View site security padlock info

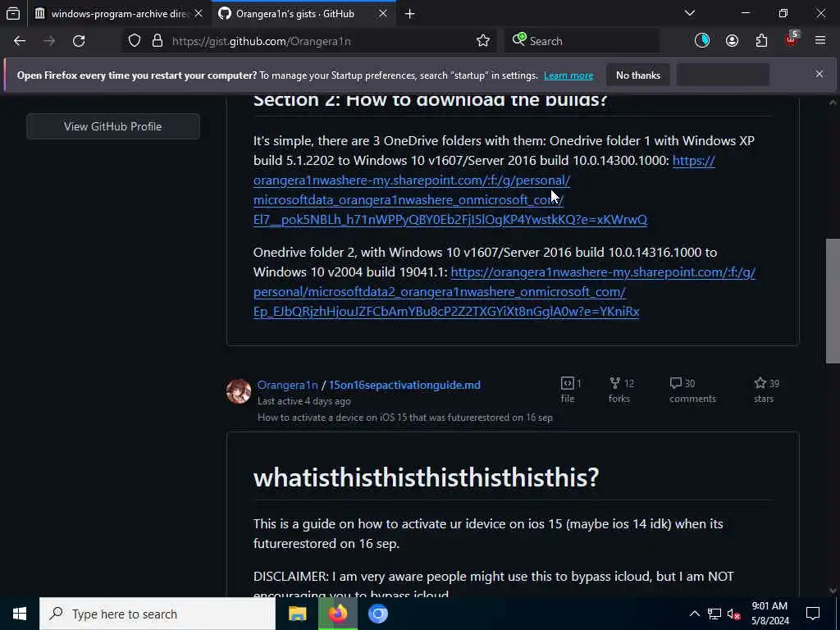coord(157,41)
